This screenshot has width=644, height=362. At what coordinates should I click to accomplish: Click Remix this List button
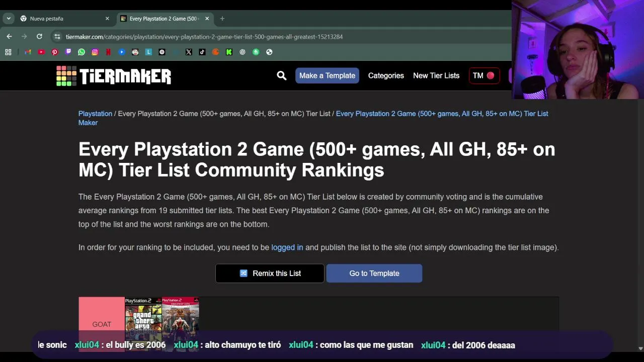pyautogui.click(x=270, y=274)
